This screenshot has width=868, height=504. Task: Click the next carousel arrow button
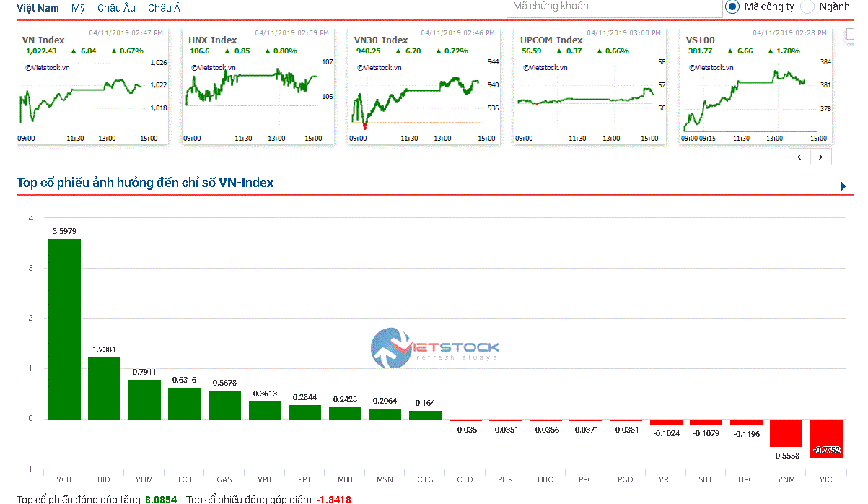tap(821, 157)
